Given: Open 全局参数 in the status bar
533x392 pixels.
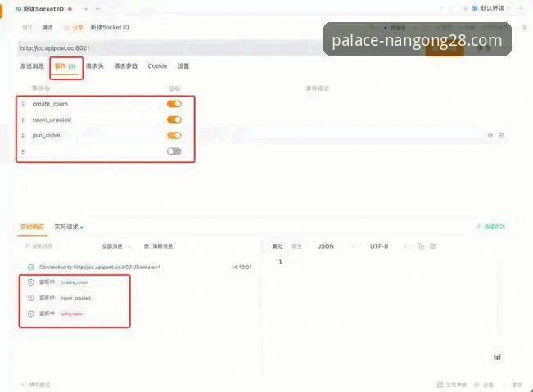Looking at the screenshot, I should (x=452, y=385).
